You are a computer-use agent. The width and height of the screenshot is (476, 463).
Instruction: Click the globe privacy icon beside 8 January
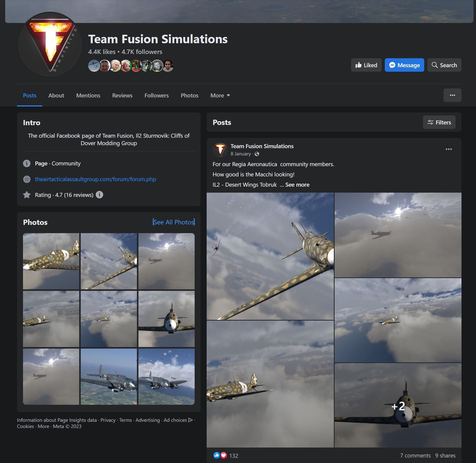click(x=257, y=154)
